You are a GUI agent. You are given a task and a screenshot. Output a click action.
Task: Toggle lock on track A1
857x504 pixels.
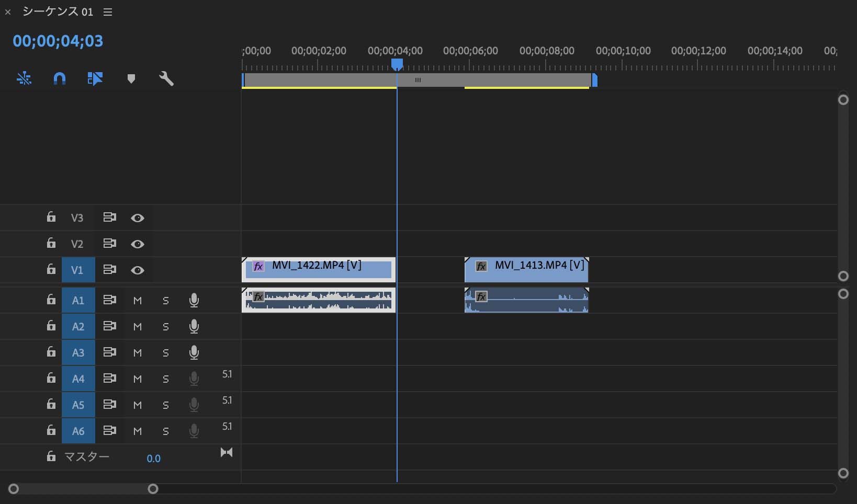(51, 300)
